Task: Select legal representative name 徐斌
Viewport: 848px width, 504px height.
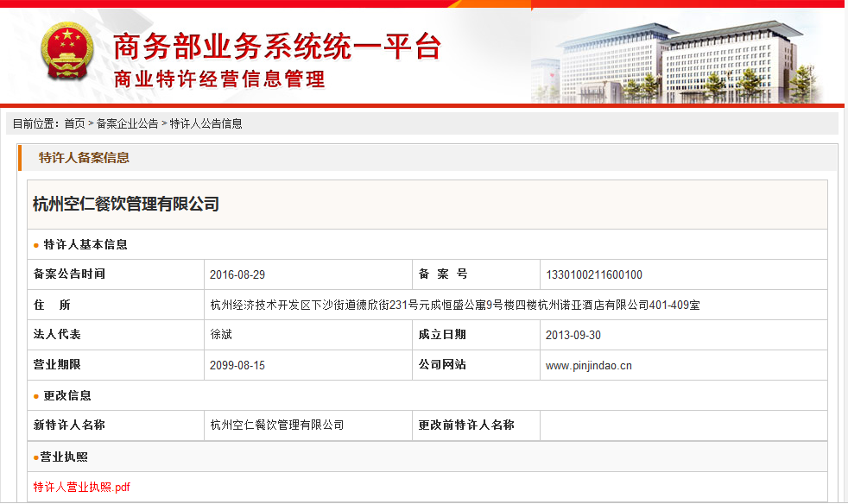Action: tap(221, 335)
